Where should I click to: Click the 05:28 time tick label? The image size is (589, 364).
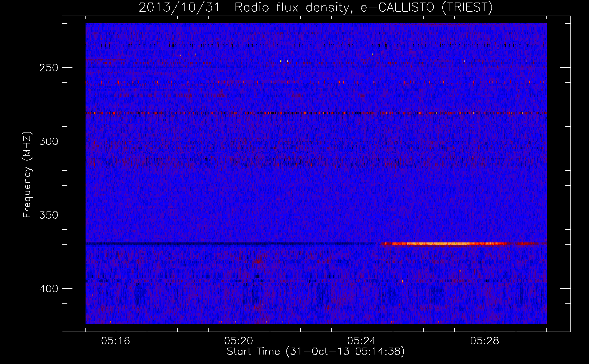point(485,341)
